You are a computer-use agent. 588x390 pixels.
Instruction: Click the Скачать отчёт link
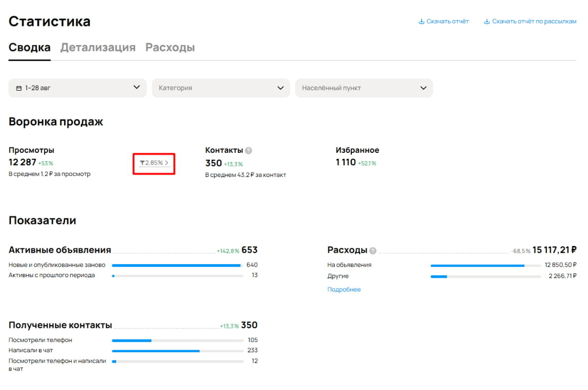click(x=447, y=22)
